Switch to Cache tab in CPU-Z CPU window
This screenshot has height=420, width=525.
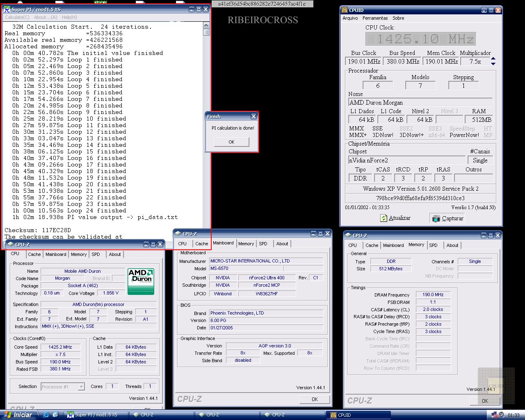[x=34, y=254]
